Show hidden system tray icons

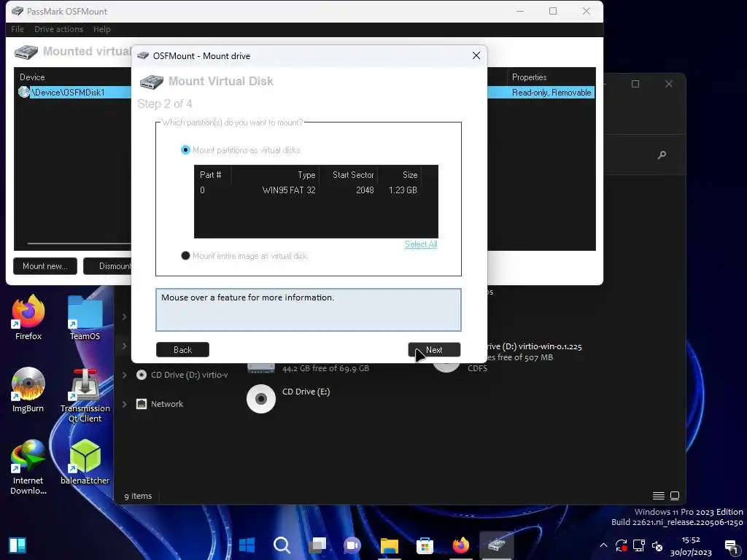[x=603, y=545]
